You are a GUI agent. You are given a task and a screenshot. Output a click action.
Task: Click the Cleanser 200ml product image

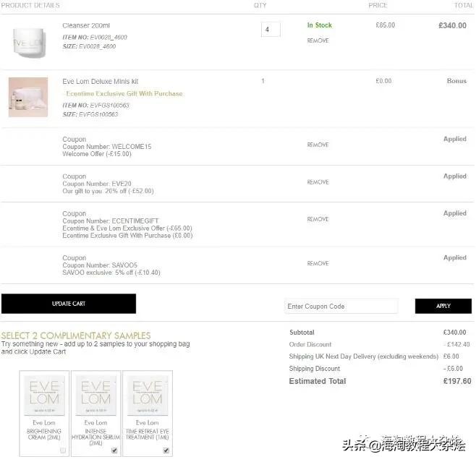click(x=30, y=43)
